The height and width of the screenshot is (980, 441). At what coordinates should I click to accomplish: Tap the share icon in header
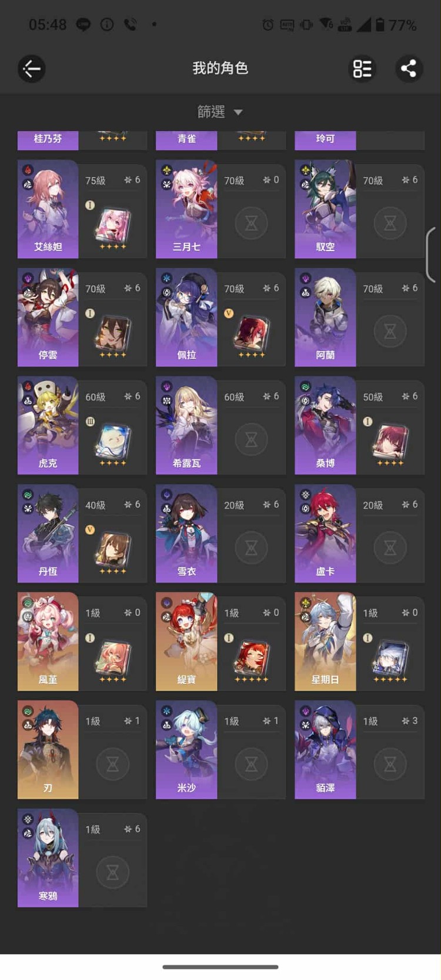tap(409, 69)
